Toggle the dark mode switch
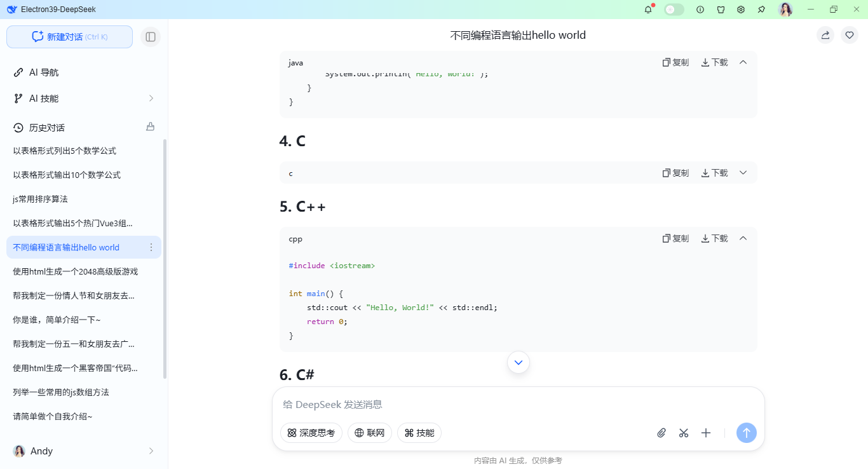Image resolution: width=868 pixels, height=469 pixels. click(x=674, y=10)
